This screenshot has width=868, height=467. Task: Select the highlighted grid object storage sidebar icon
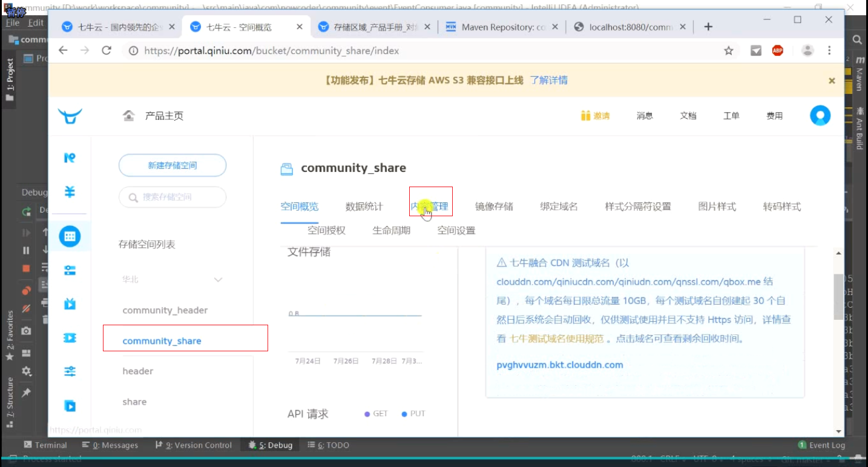point(70,236)
